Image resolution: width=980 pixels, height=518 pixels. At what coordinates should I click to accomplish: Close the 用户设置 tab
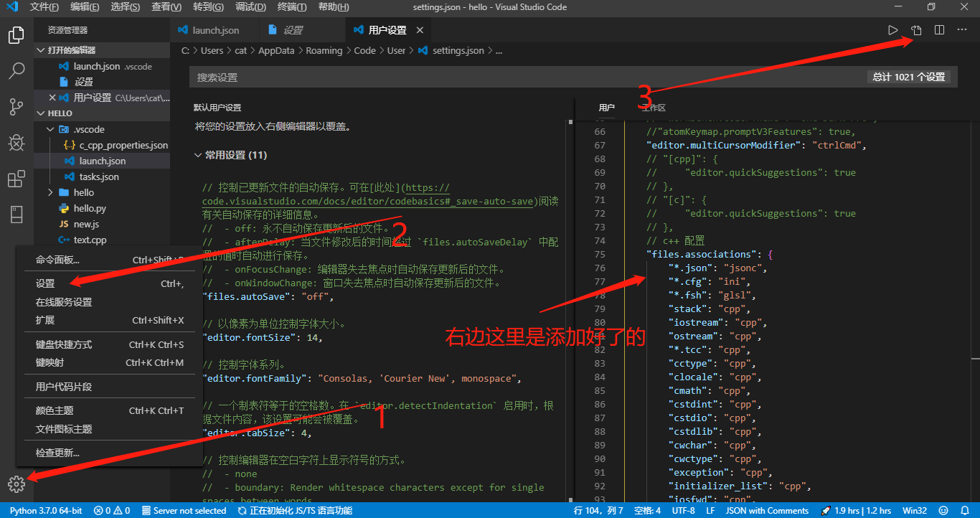click(420, 30)
